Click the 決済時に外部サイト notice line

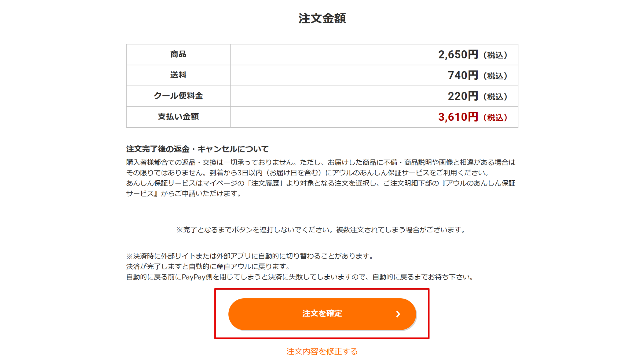pos(250,256)
